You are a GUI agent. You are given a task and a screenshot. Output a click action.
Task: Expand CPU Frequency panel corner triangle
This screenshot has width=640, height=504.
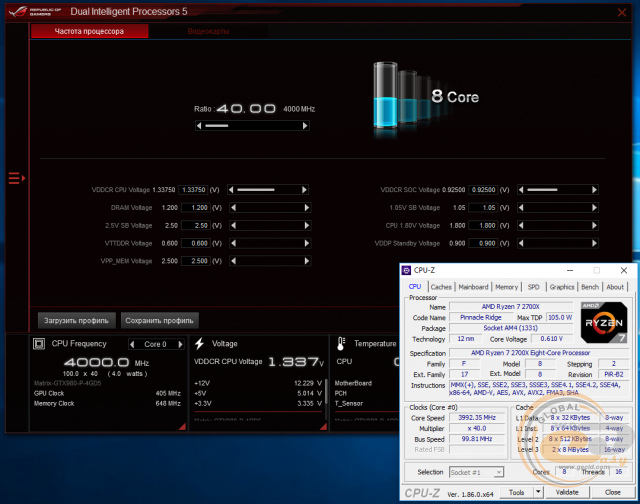(x=182, y=426)
